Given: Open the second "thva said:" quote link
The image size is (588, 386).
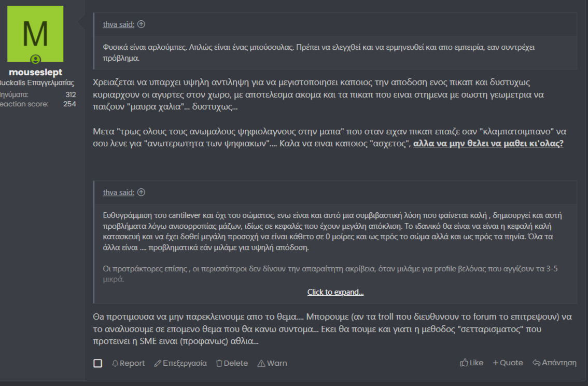Looking at the screenshot, I should [x=118, y=192].
